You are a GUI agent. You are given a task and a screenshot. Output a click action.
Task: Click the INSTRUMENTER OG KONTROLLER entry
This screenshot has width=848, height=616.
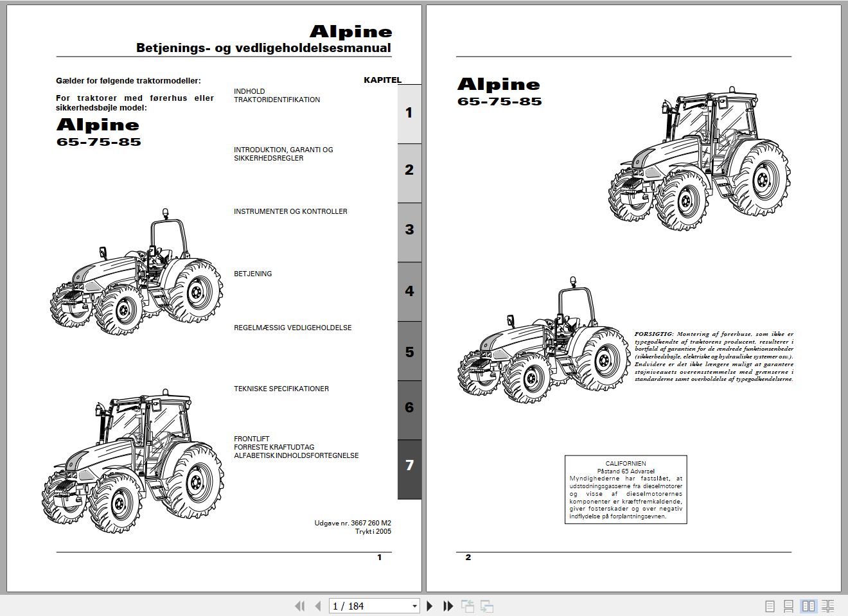(x=290, y=211)
